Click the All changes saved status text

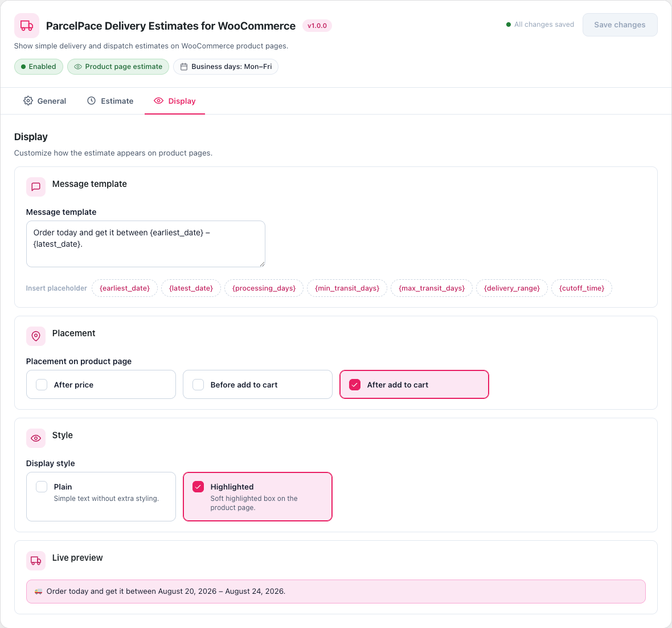[544, 25]
